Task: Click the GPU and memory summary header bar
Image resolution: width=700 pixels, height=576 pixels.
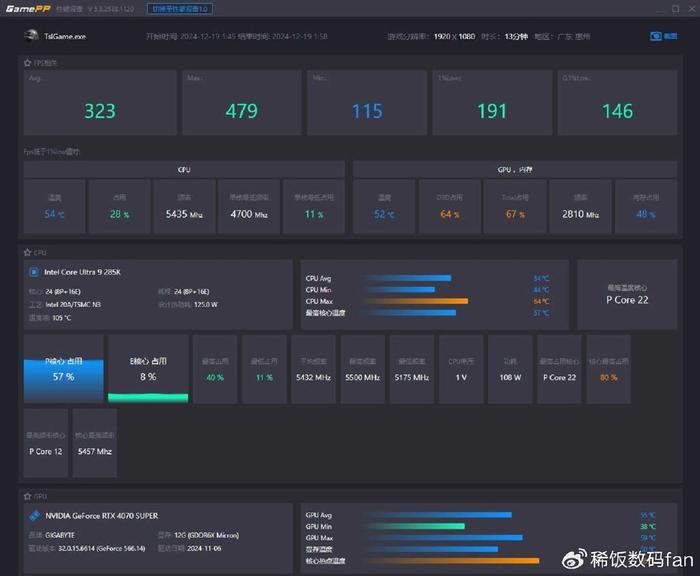Action: click(x=515, y=170)
